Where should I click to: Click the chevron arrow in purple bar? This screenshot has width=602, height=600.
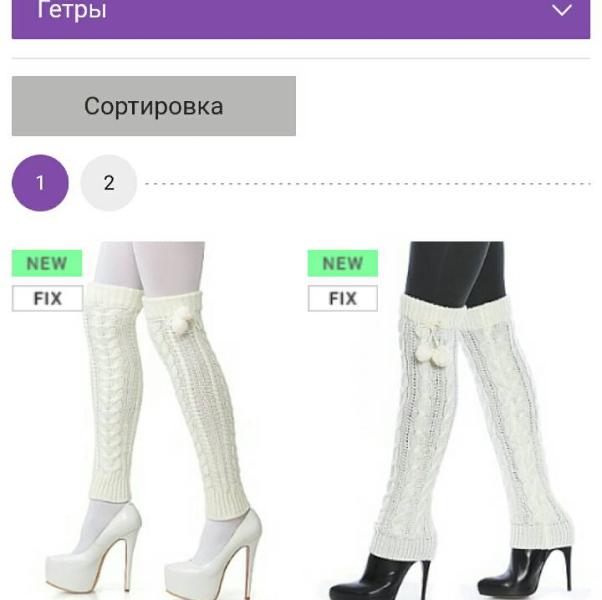click(562, 10)
